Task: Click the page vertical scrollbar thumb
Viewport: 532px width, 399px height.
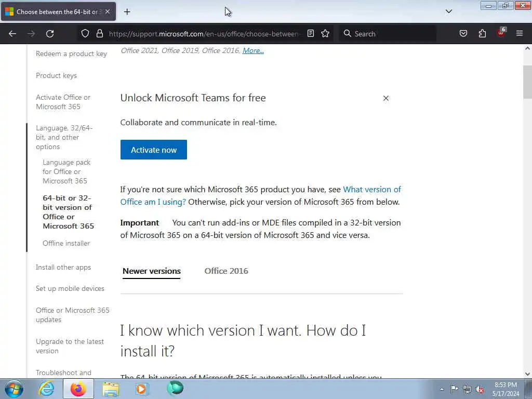Action: pyautogui.click(x=528, y=82)
